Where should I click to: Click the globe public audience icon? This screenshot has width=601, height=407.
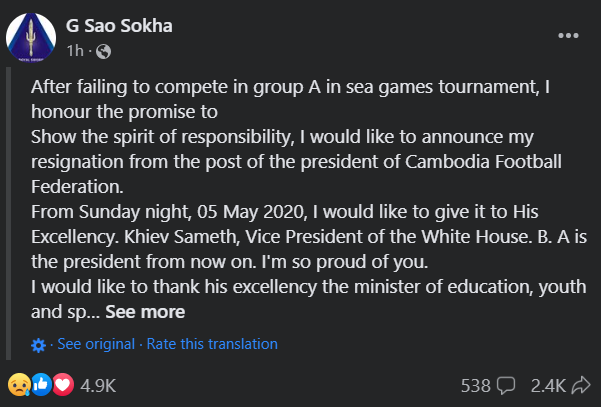[x=103, y=51]
